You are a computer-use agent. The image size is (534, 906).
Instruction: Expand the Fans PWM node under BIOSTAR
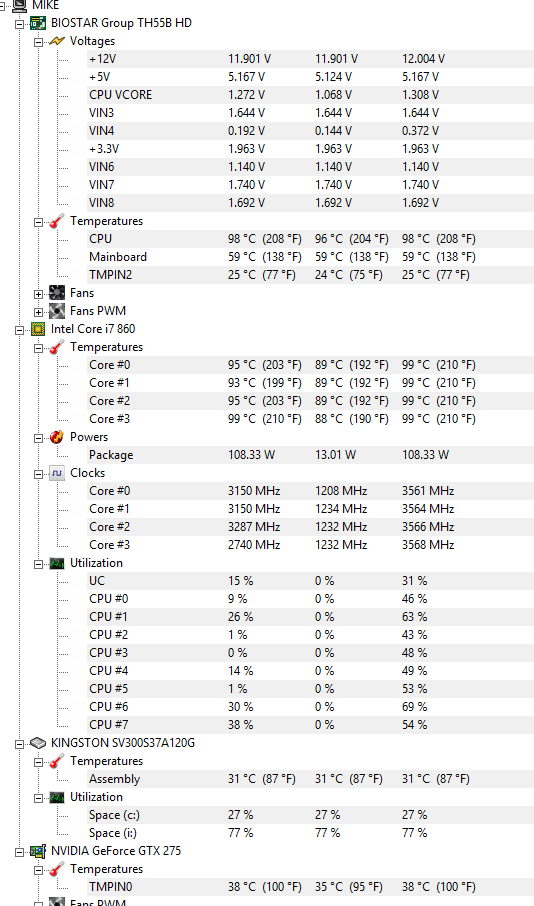tap(38, 311)
